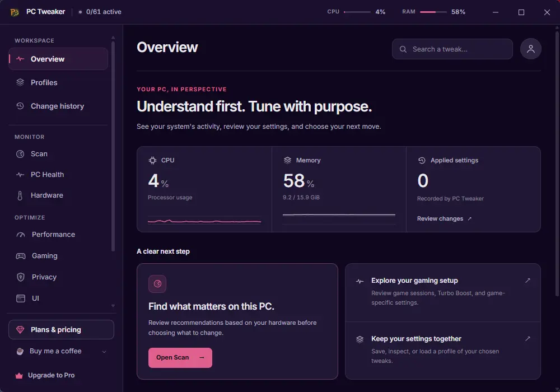Click the Scan radar icon in sidebar

click(x=20, y=154)
